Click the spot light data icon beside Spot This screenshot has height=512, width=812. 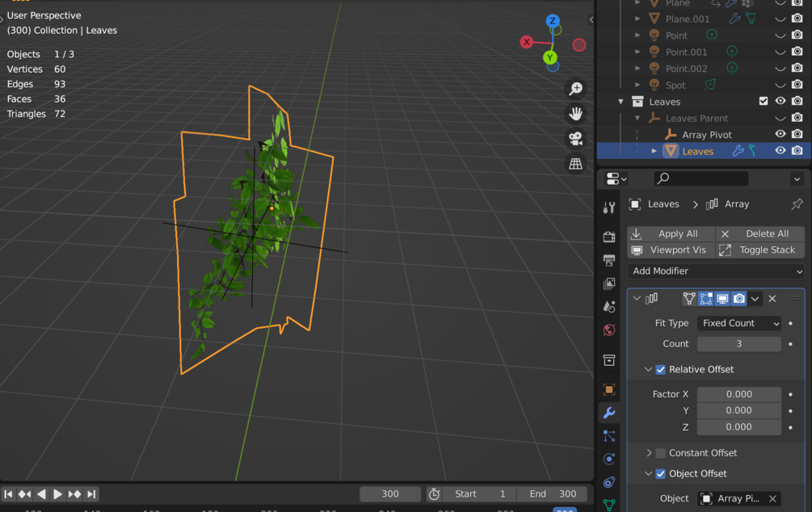710,84
